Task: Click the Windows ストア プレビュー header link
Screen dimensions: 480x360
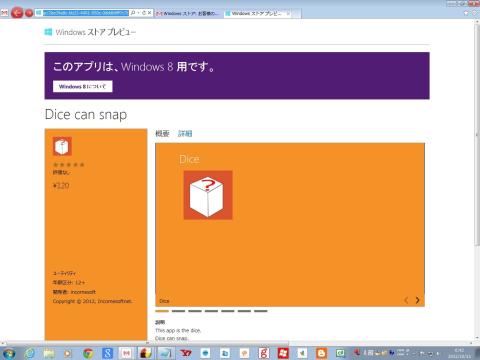Action: coord(96,32)
